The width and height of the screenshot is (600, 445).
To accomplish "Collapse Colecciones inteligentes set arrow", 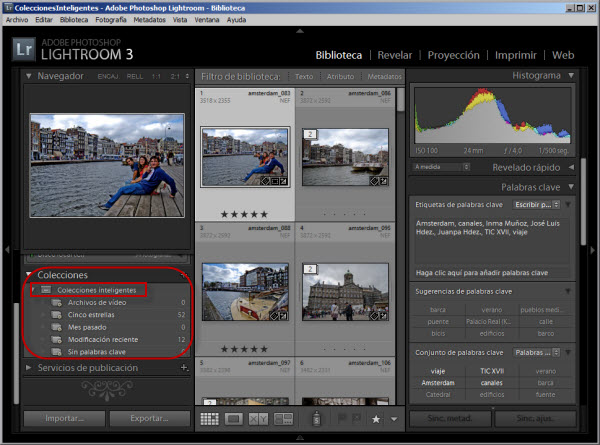I will (x=33, y=290).
